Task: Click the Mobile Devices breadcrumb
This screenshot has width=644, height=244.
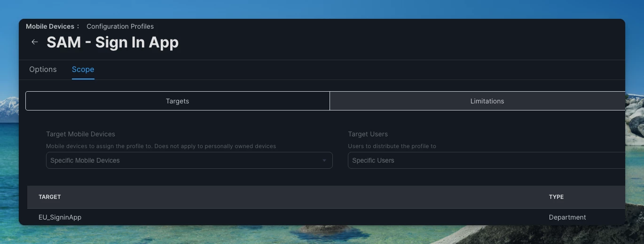Action: point(50,26)
